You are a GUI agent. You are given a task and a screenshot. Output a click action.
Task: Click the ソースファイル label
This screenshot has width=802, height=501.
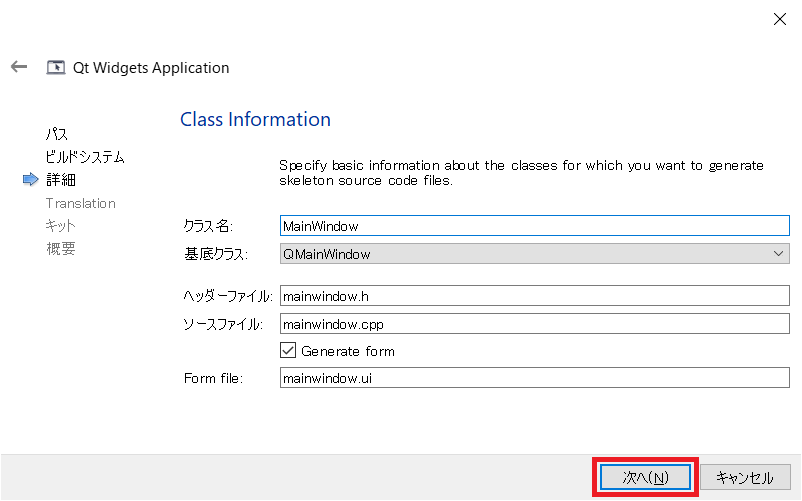[x=223, y=324]
